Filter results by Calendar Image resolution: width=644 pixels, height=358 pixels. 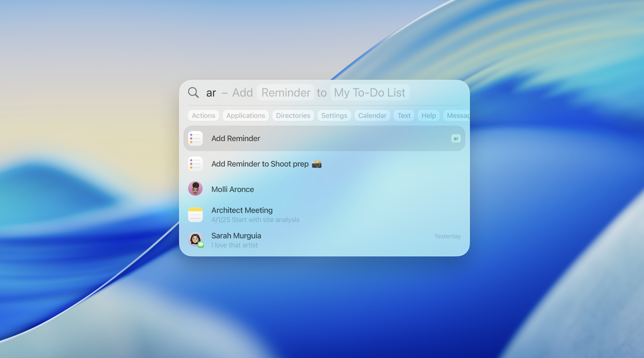372,115
